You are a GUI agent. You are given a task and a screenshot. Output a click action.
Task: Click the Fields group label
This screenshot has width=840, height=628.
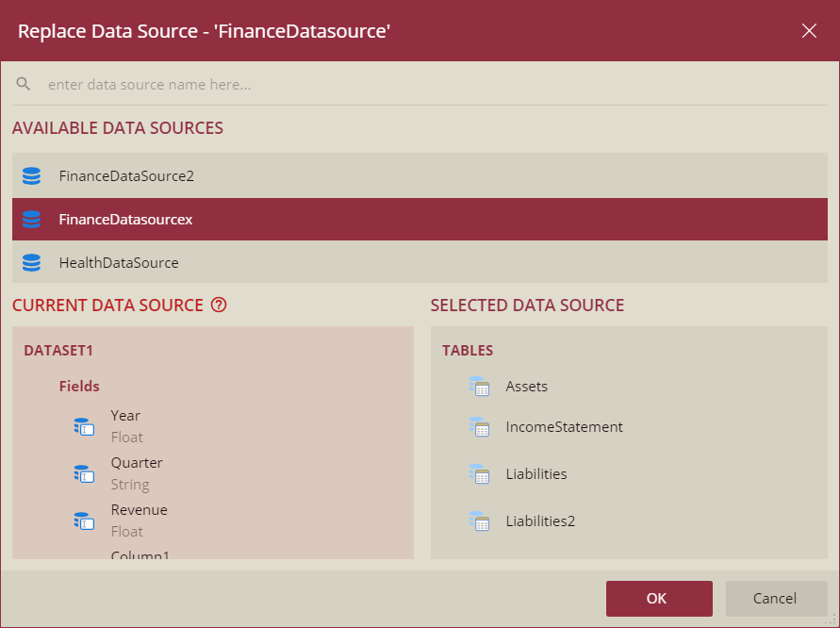tap(79, 387)
